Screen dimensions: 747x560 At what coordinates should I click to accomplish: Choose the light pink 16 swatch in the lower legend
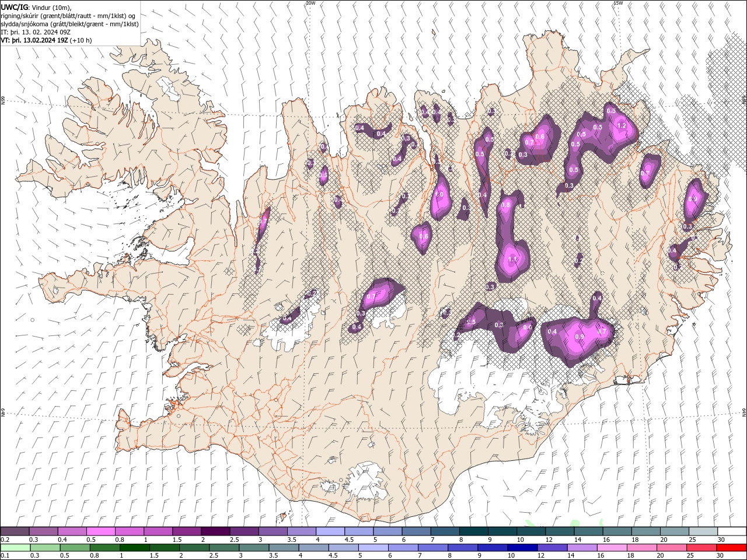pyautogui.click(x=611, y=548)
